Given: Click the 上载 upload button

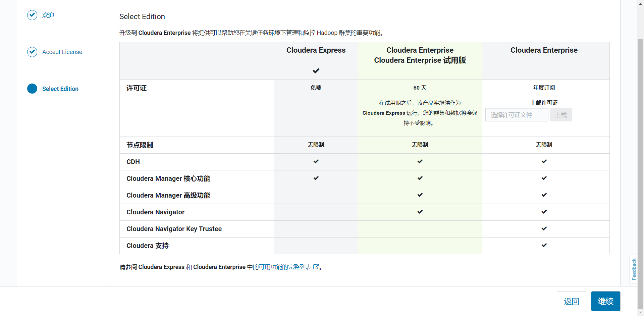Looking at the screenshot, I should click(561, 115).
